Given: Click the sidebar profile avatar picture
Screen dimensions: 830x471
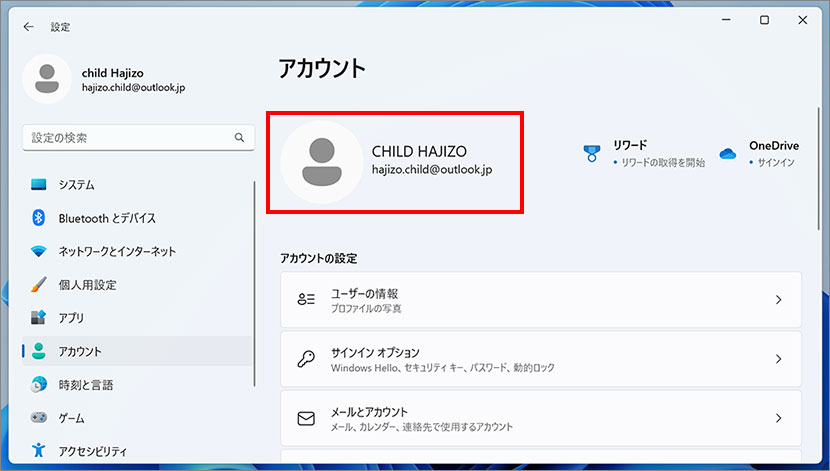Looking at the screenshot, I should tap(47, 79).
